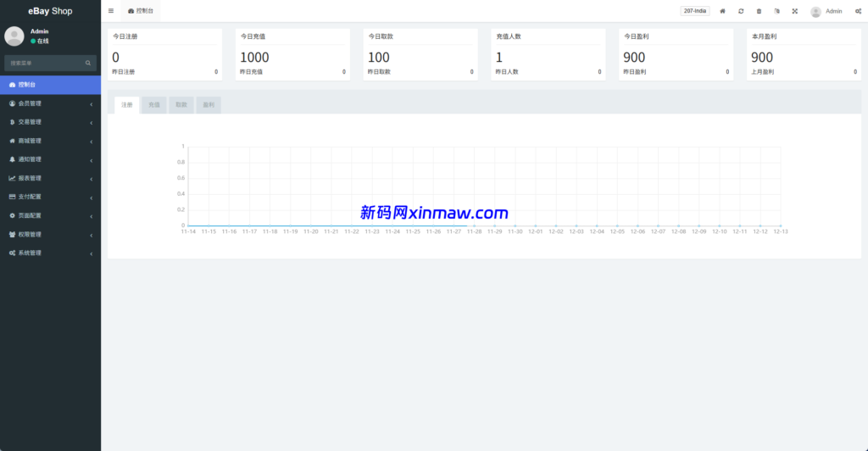Click the 商城管理 home icon
The height and width of the screenshot is (451, 868).
[12, 141]
